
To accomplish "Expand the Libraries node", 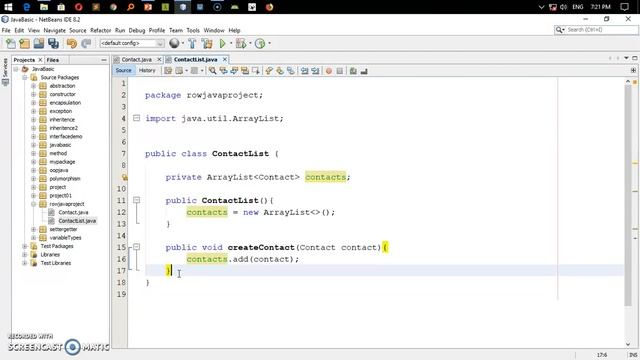I will [24, 254].
